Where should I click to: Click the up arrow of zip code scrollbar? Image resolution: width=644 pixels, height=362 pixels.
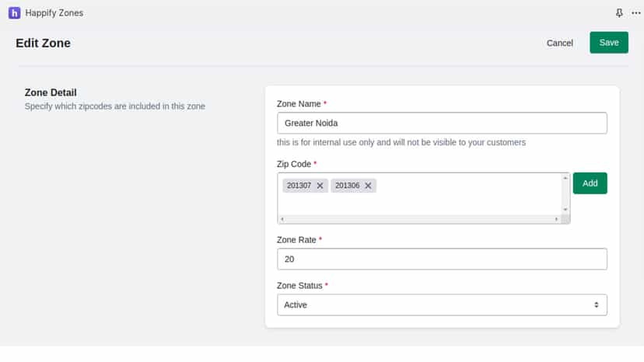[565, 178]
